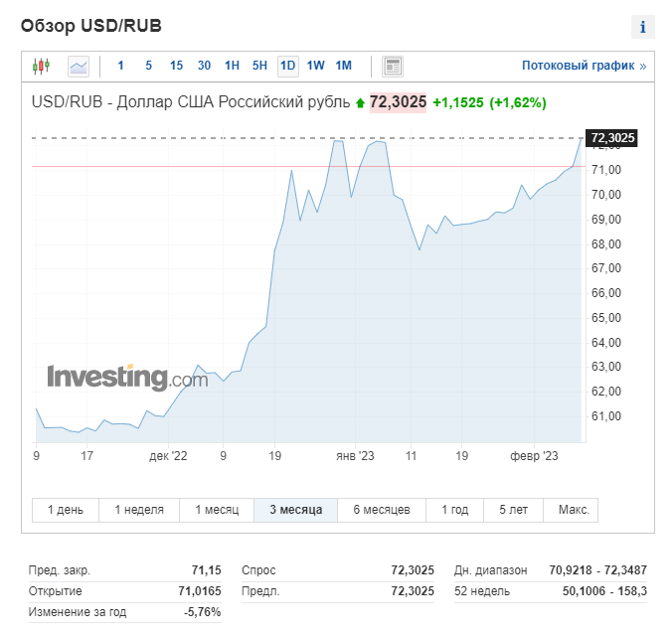672x638 pixels.
Task: Choose the 30-minute interval
Action: (204, 67)
